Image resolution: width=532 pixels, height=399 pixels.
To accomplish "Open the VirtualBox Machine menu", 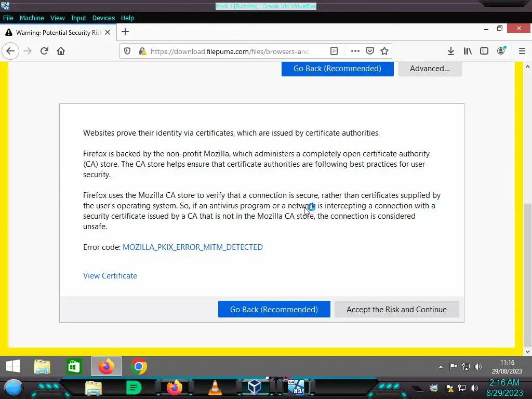I will tap(32, 18).
